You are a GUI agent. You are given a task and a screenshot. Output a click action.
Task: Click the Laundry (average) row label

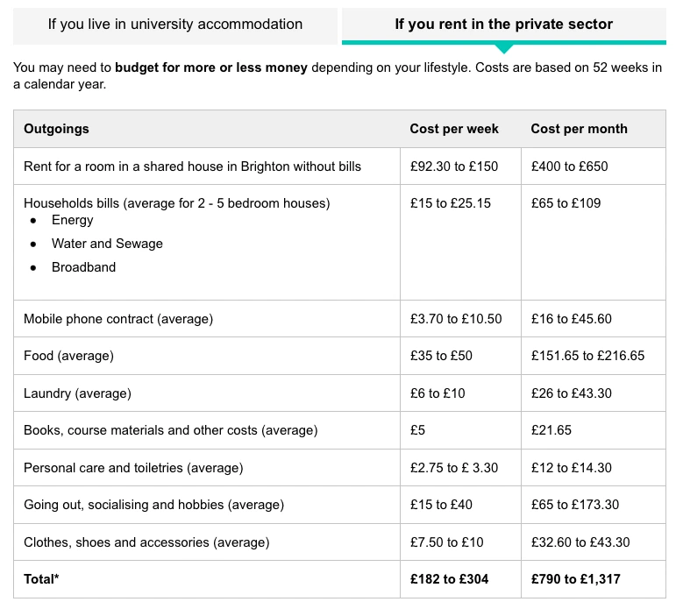point(77,393)
